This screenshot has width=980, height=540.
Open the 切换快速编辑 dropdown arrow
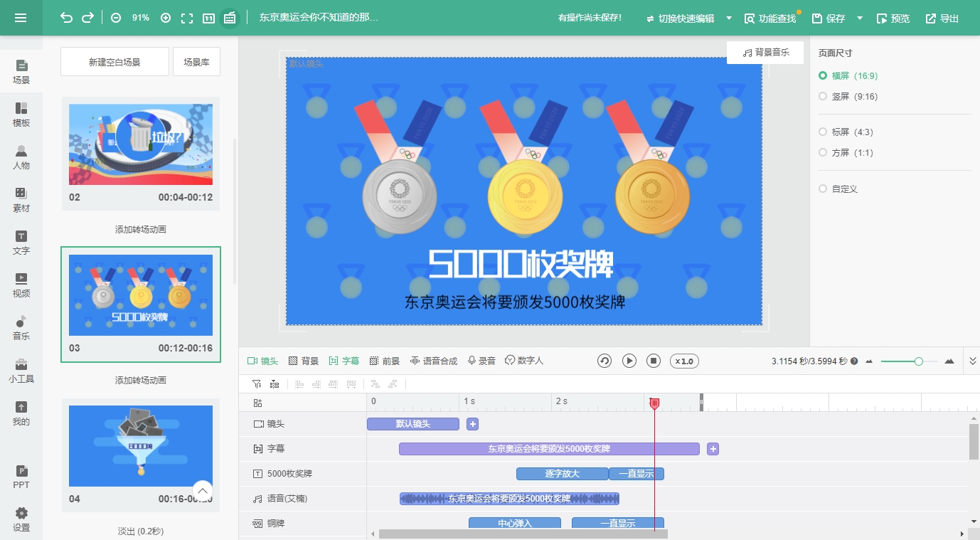click(x=729, y=18)
